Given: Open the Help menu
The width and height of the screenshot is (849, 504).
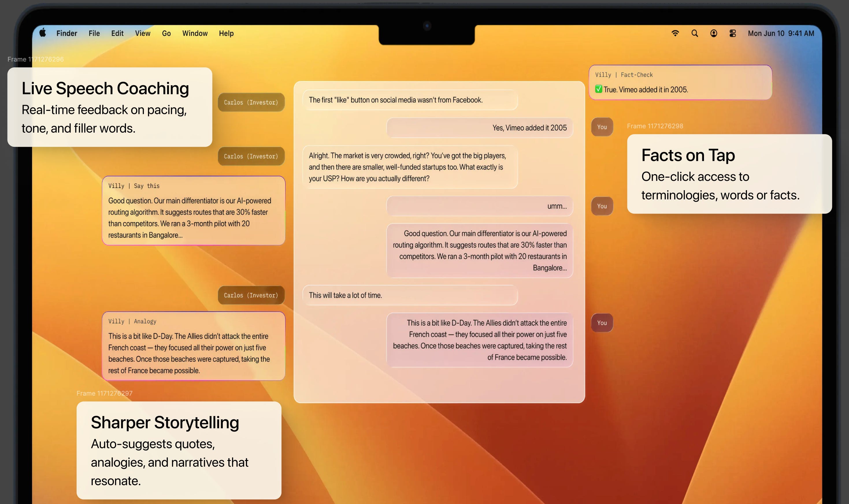Looking at the screenshot, I should pyautogui.click(x=226, y=33).
